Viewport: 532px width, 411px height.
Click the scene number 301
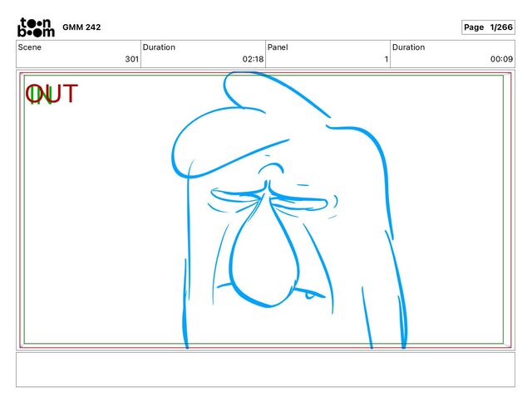click(x=131, y=59)
